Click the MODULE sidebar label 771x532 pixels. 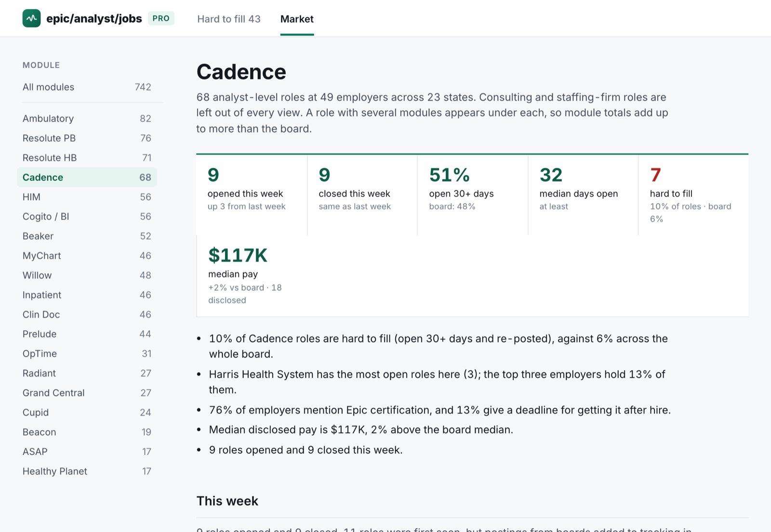tap(41, 65)
